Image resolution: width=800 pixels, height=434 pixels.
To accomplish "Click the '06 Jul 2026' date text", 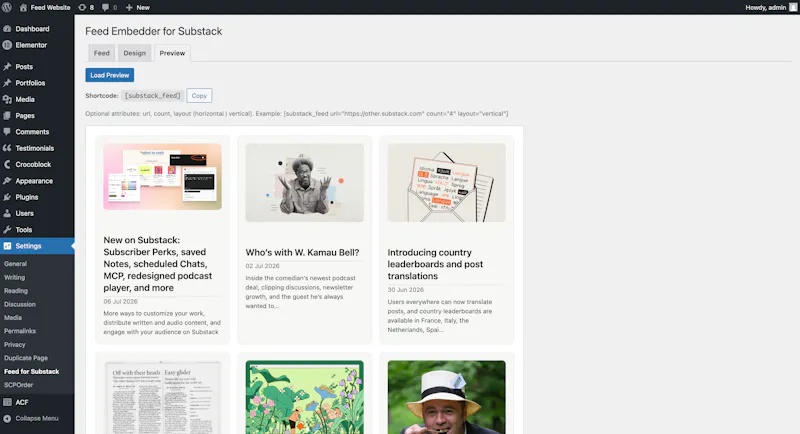I will pyautogui.click(x=120, y=301).
